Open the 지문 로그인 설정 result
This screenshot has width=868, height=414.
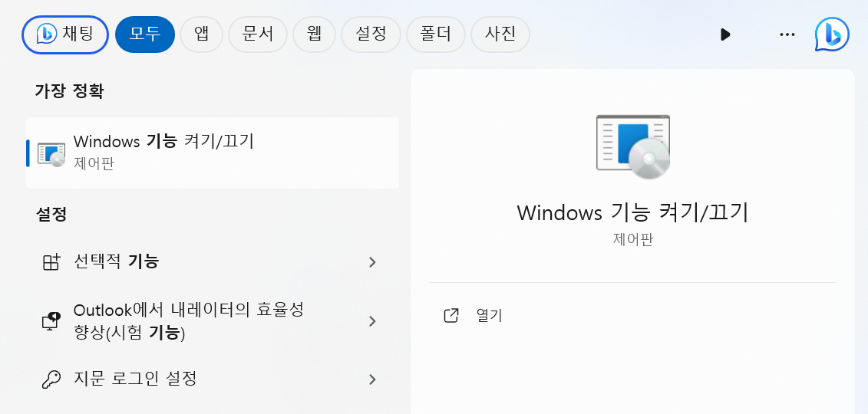point(213,379)
